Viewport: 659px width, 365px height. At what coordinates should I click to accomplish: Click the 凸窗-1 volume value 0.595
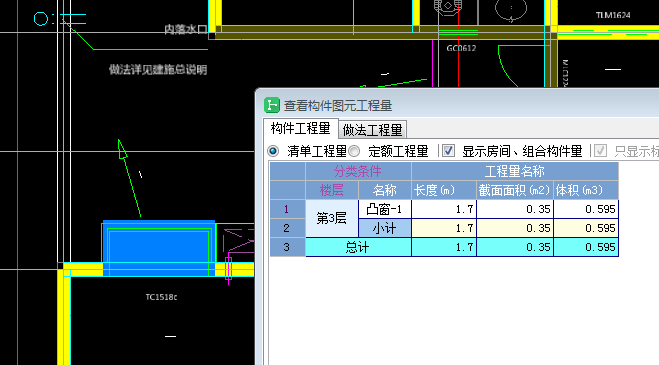tap(586, 209)
